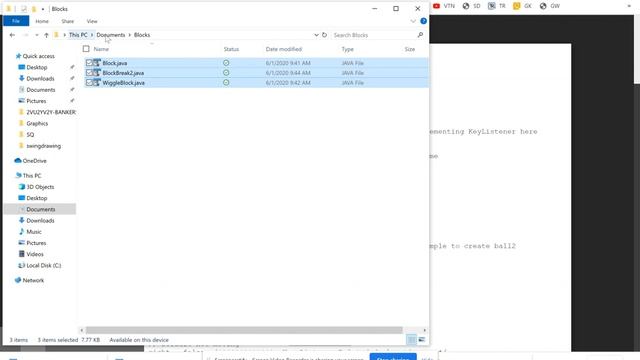Open the TR browser bookmark
The image size is (640, 360).
[497, 6]
